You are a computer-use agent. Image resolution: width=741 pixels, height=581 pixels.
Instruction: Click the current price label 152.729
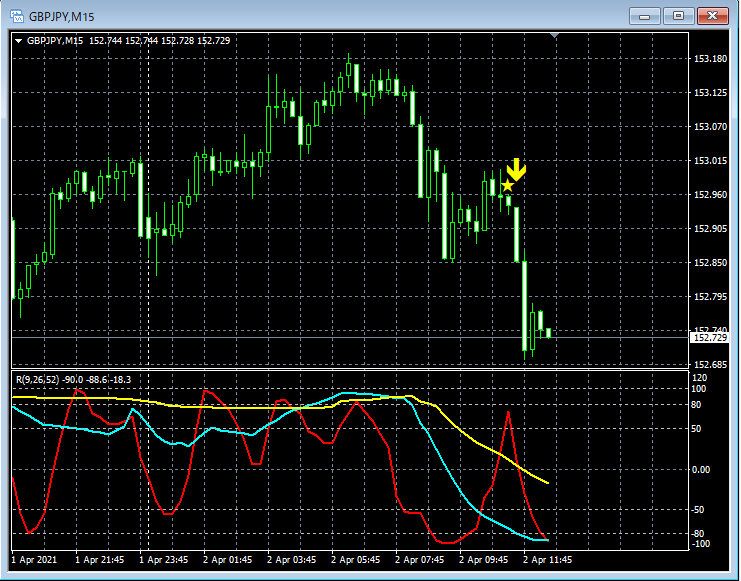[709, 338]
